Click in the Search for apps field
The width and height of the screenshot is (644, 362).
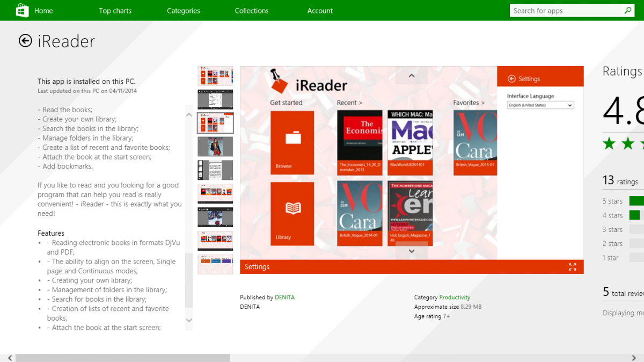coord(566,10)
